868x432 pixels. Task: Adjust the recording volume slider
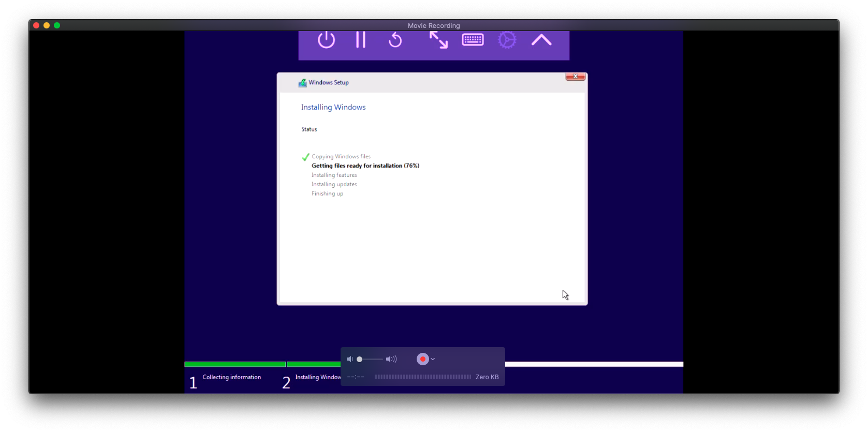click(370, 359)
